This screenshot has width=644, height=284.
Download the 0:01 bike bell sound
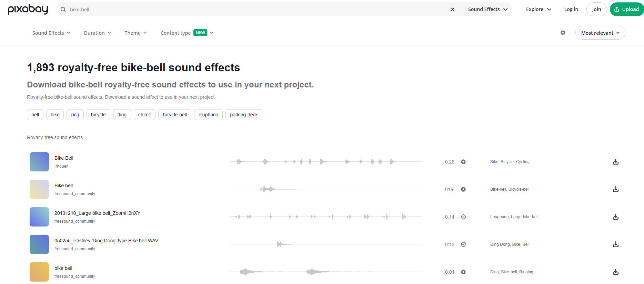pyautogui.click(x=615, y=272)
